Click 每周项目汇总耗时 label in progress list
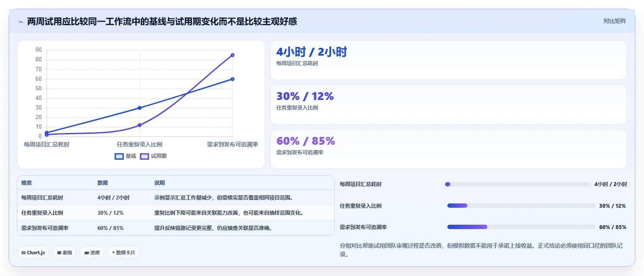The height and width of the screenshot is (276, 644). [361, 184]
